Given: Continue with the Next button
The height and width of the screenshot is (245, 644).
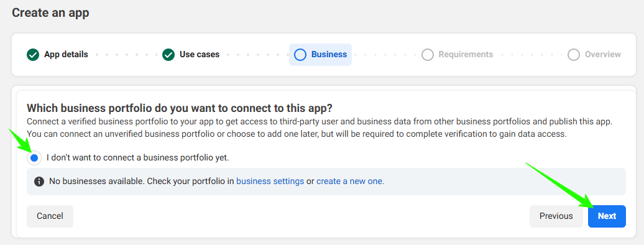Looking at the screenshot, I should click(x=607, y=216).
